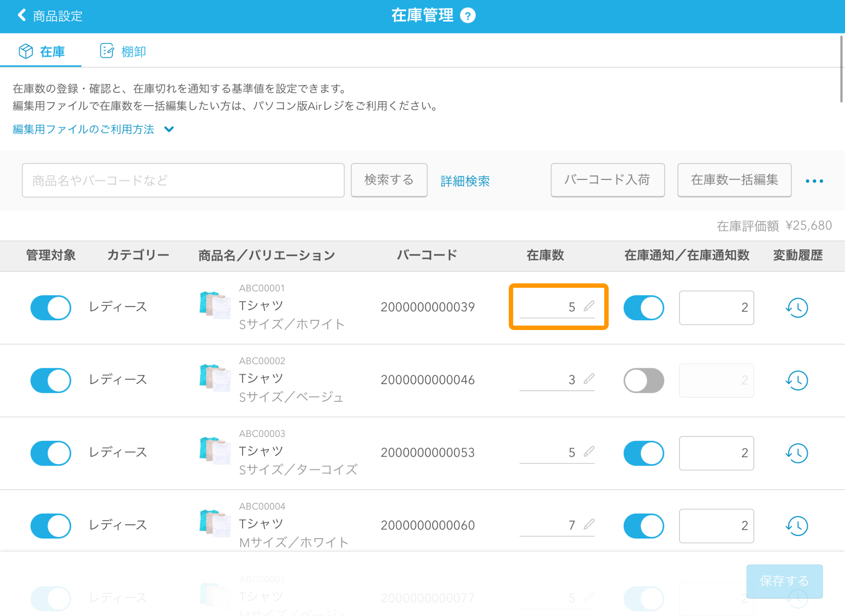This screenshot has width=845, height=616.
Task: Click the 保存する button
Action: [784, 581]
